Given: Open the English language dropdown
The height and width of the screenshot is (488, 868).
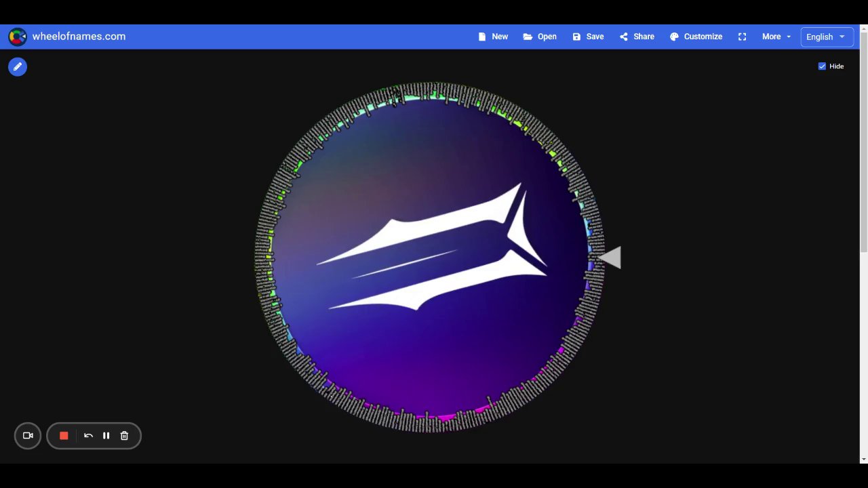Looking at the screenshot, I should (826, 37).
